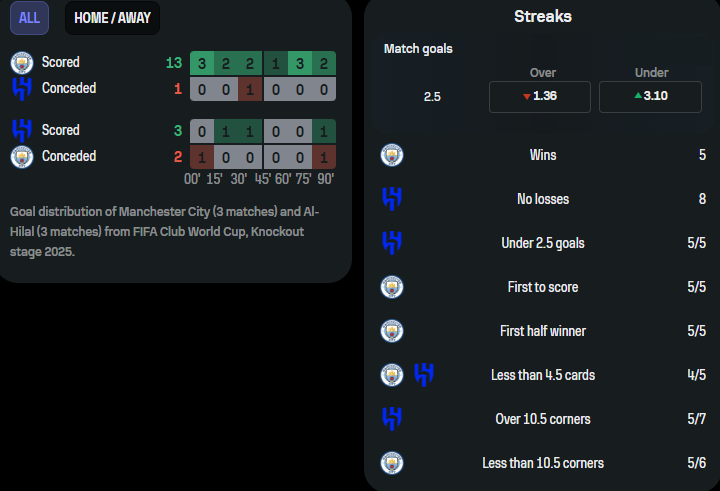Select the ALL filter tab
The width and height of the screenshot is (720, 491).
(29, 18)
